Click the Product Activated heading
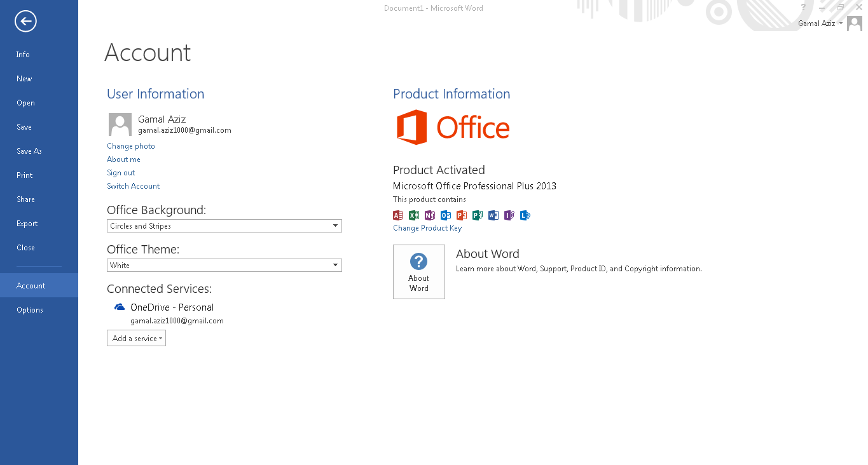Viewport: 868px width, 465px height. tap(439, 170)
